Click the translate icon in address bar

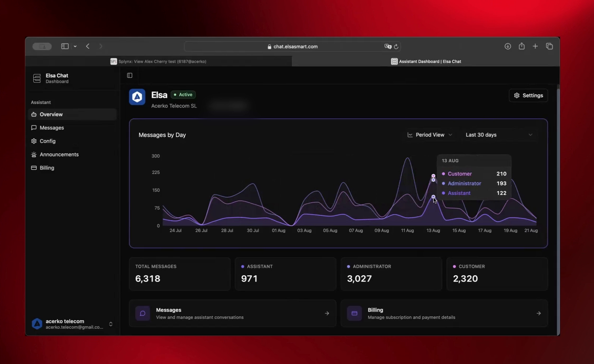click(387, 46)
